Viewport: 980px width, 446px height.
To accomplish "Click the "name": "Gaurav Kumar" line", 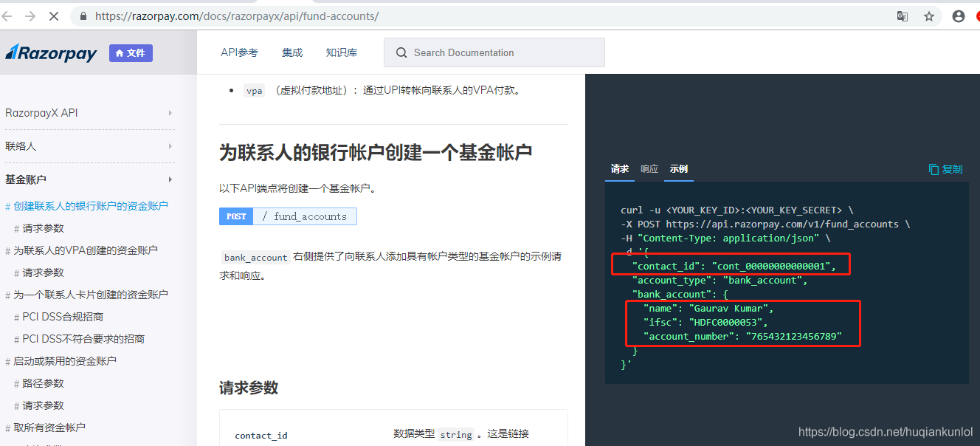I will coord(708,308).
